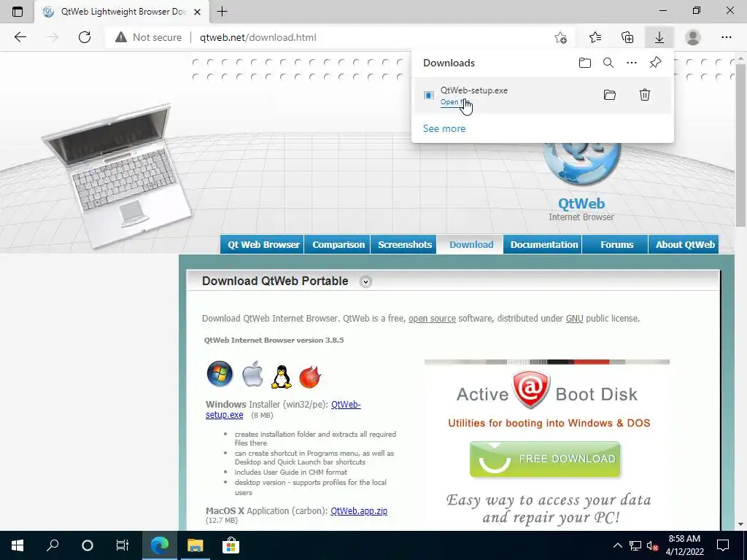Click the red flame platform icon

pyautogui.click(x=310, y=377)
